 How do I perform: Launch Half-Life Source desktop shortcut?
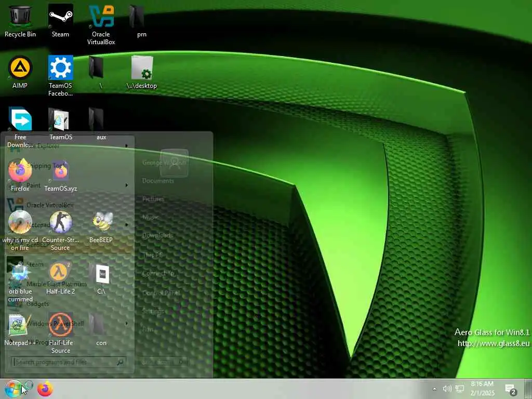[60, 333]
